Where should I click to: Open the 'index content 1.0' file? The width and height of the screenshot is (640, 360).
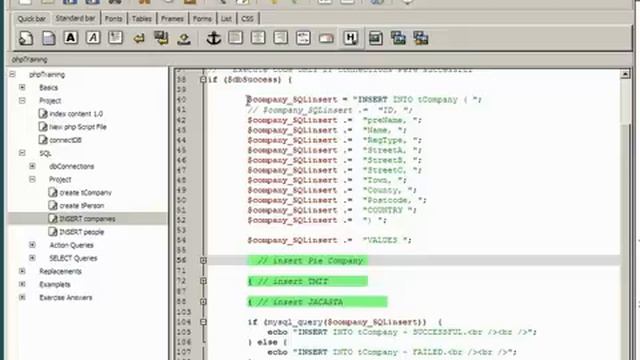pos(76,114)
